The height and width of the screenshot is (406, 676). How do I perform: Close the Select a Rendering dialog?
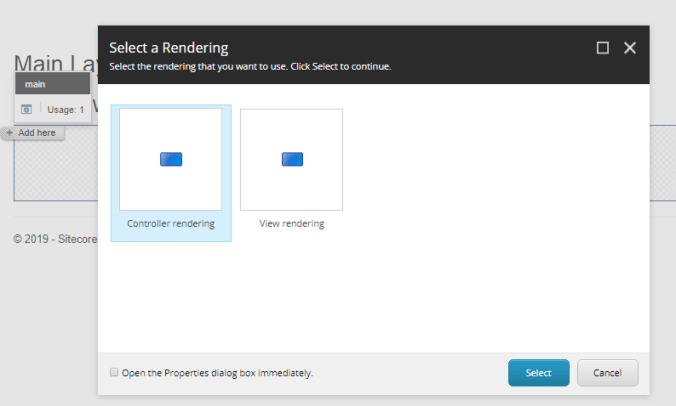click(630, 48)
